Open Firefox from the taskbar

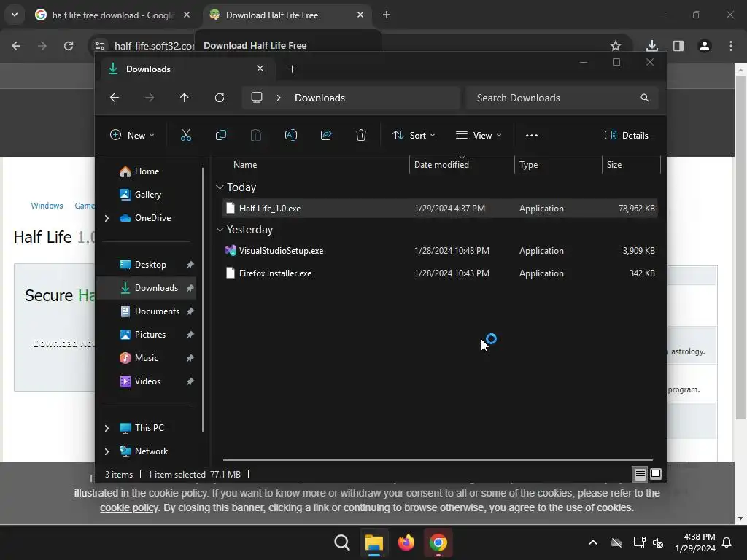[x=406, y=542]
